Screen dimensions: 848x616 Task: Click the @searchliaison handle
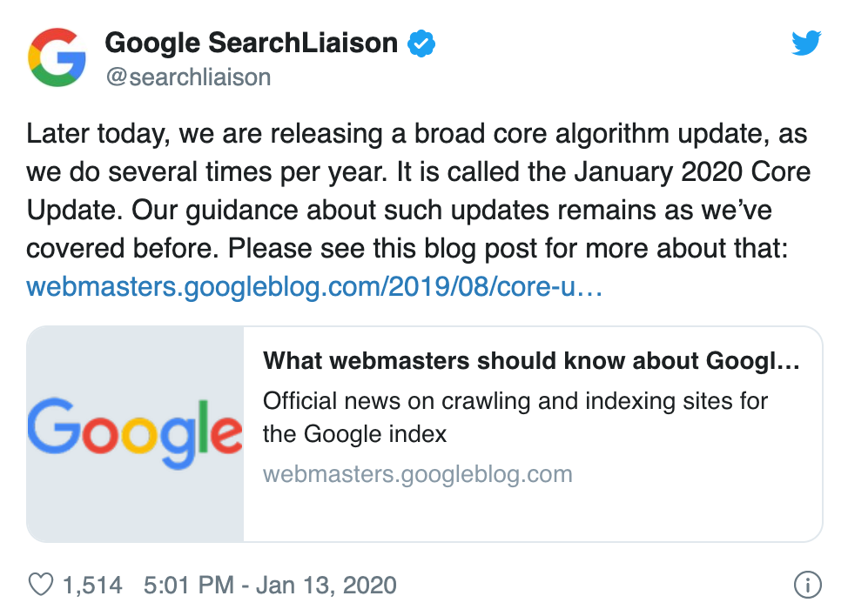tap(187, 77)
